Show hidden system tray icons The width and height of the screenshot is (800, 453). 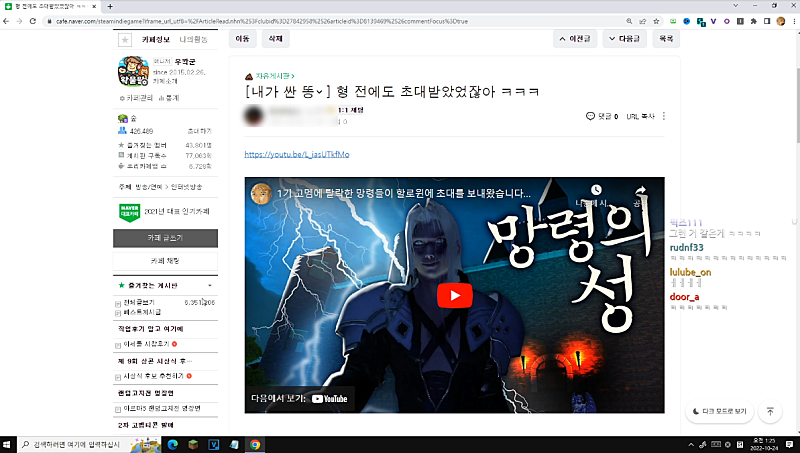tap(691, 445)
